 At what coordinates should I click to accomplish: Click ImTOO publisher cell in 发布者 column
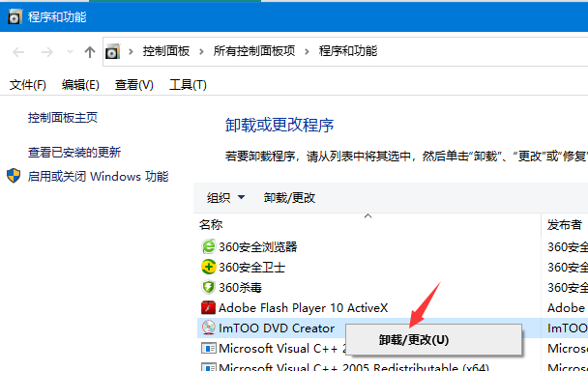[x=568, y=328]
